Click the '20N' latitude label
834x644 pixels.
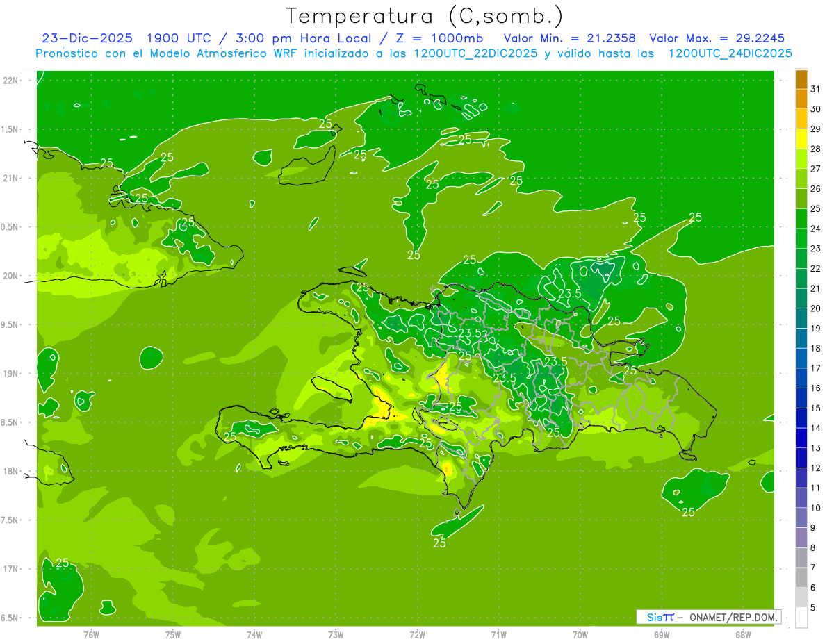[12, 276]
